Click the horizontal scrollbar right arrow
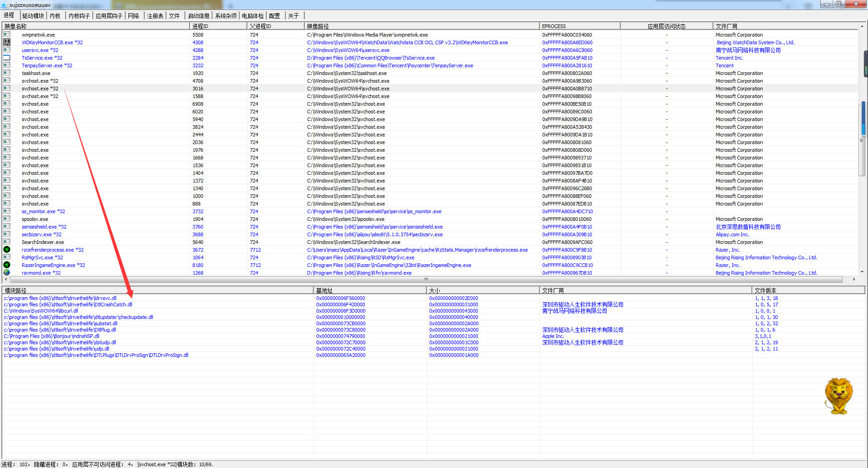Screen dimensions: 868x468 (x=854, y=280)
